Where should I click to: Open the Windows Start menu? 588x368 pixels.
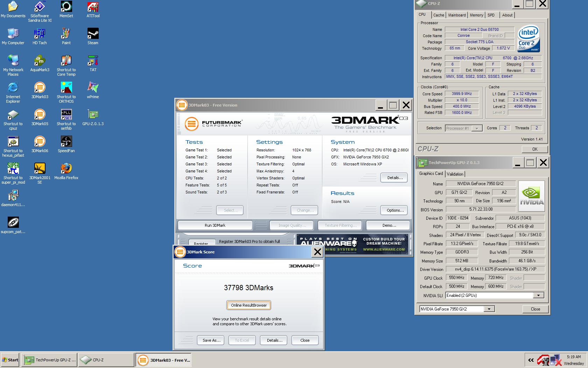click(x=10, y=360)
